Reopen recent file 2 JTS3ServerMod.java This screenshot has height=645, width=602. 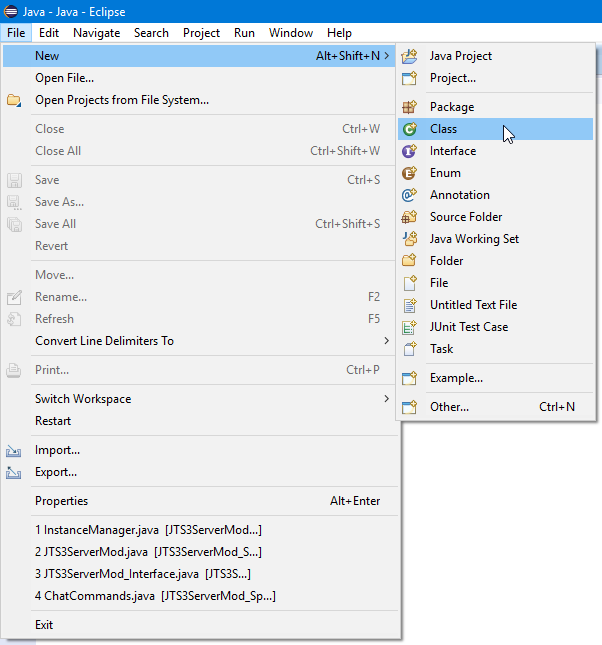point(199,552)
